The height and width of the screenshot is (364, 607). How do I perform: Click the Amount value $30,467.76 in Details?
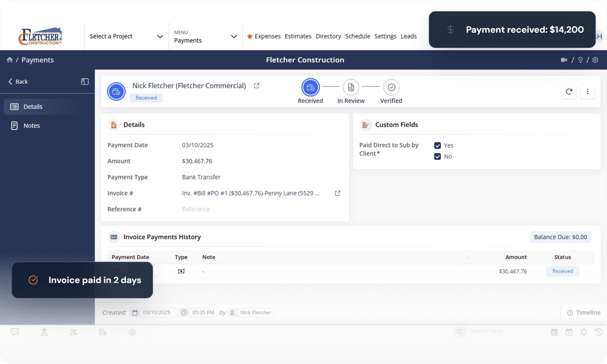coord(197,161)
